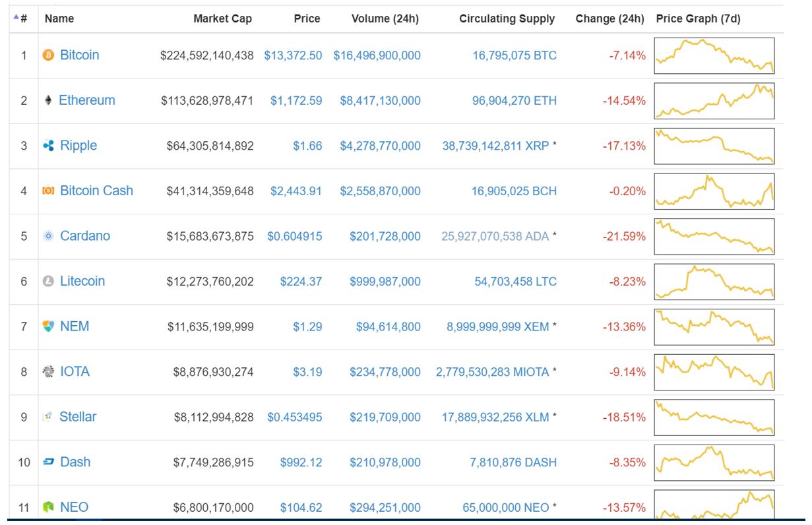Open the IOTA coin page link
The image size is (812, 525).
tap(75, 371)
